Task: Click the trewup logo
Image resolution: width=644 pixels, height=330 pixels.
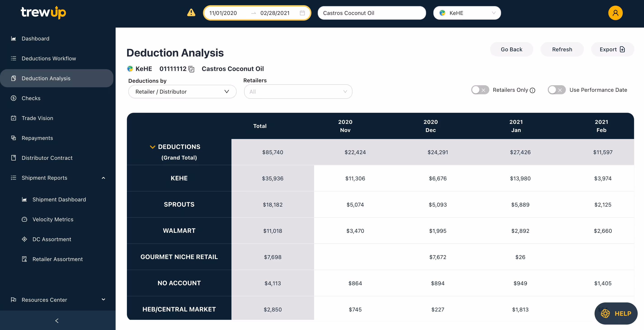Action: click(43, 12)
